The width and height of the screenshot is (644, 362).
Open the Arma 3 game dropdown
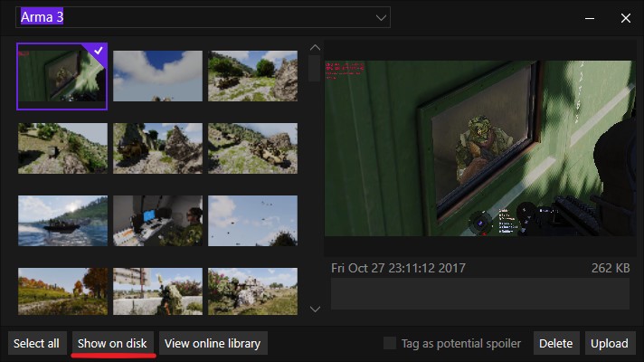(x=203, y=17)
